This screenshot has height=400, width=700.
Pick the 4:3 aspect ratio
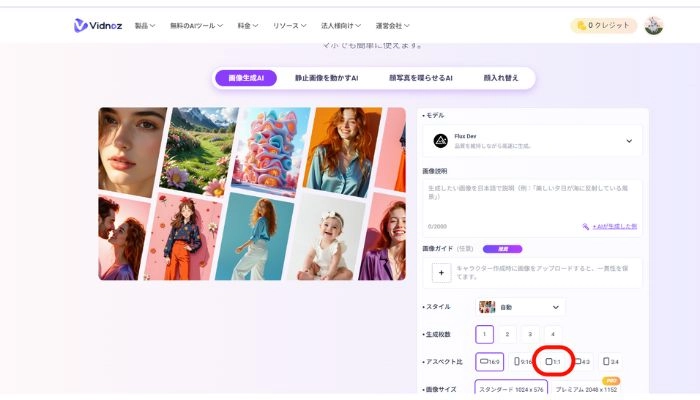583,361
